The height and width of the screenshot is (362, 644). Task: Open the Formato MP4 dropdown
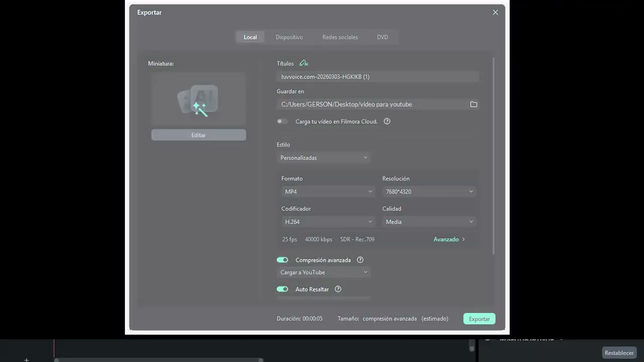[328, 192]
